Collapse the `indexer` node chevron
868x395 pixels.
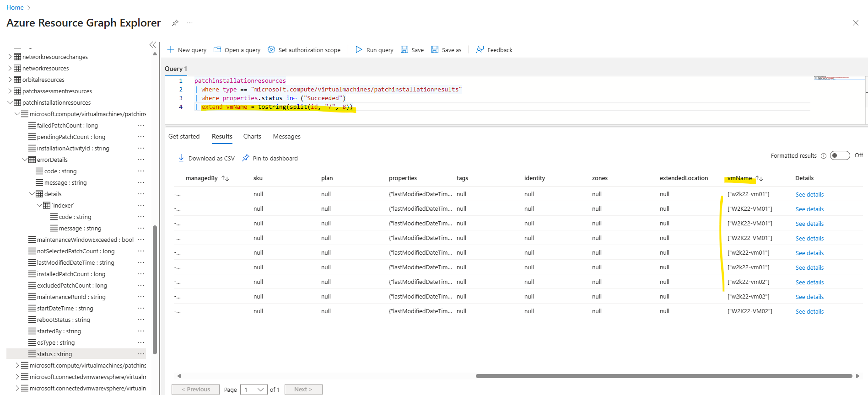[39, 205]
